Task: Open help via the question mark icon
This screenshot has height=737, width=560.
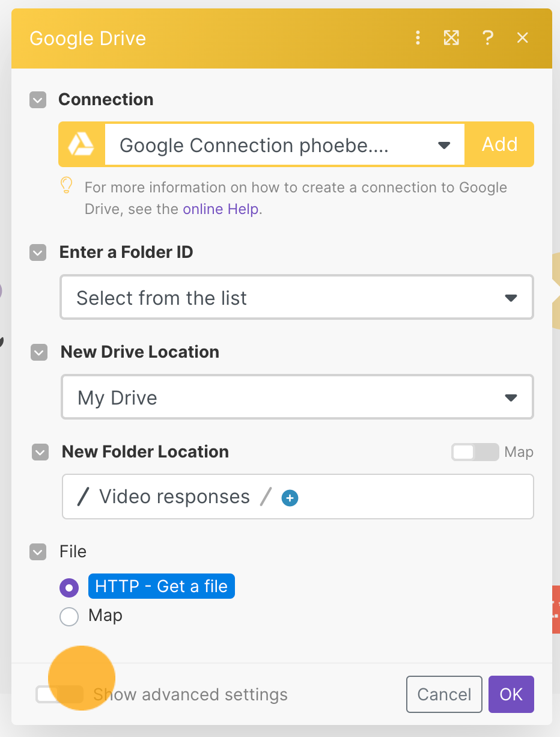Action: (x=488, y=38)
